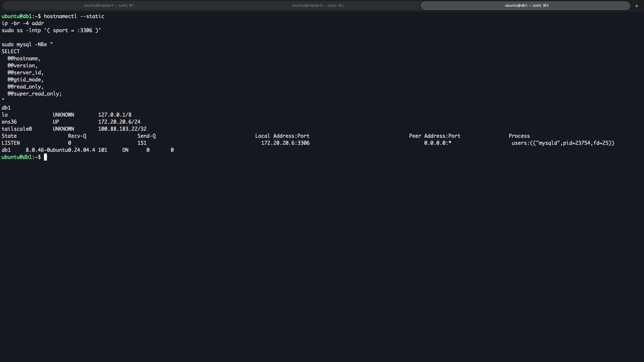Click the 'sudo ss -lntp' command line
644x362 pixels.
(x=51, y=31)
